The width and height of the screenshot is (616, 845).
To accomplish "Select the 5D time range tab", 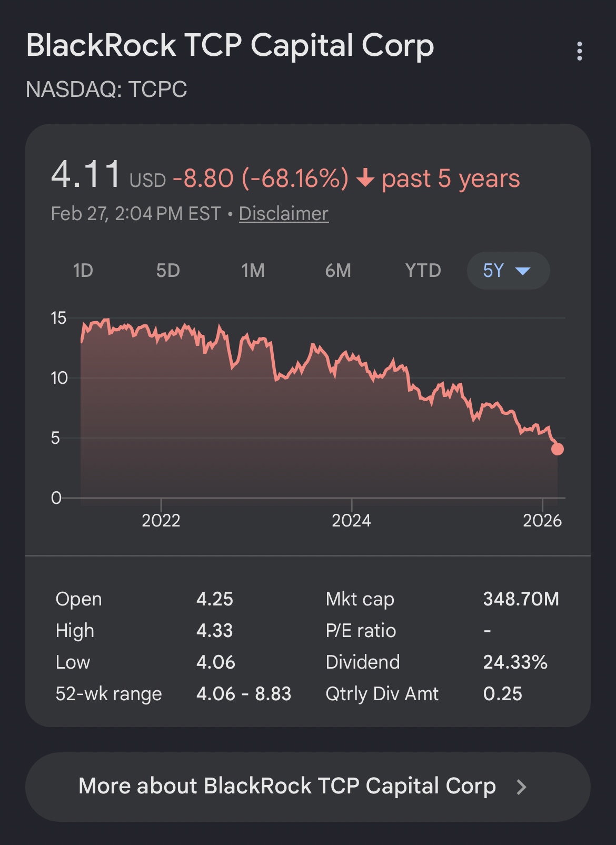I will tap(168, 271).
